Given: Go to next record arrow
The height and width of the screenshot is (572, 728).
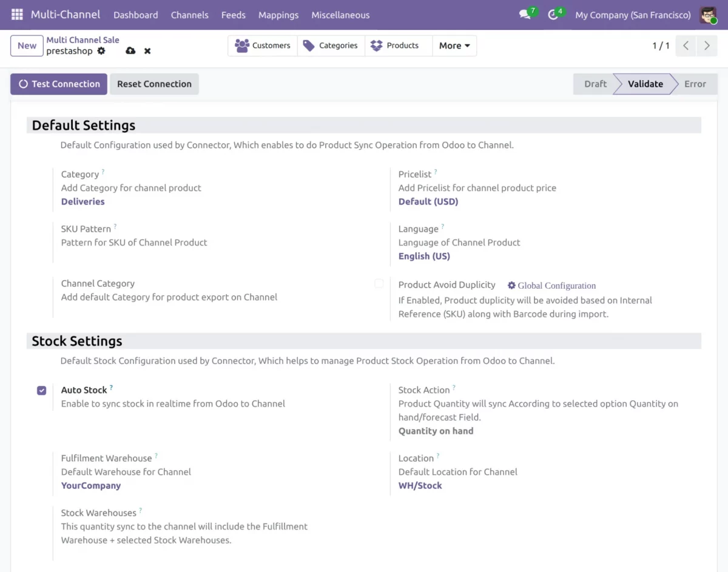Looking at the screenshot, I should (707, 45).
